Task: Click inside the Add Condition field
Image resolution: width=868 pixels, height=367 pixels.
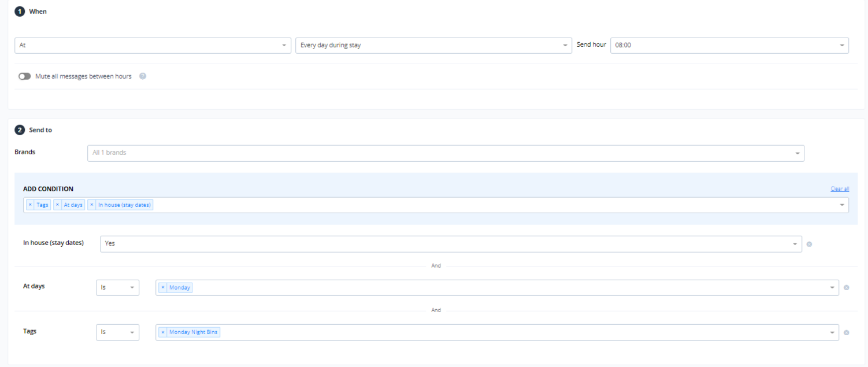Action: (x=436, y=205)
